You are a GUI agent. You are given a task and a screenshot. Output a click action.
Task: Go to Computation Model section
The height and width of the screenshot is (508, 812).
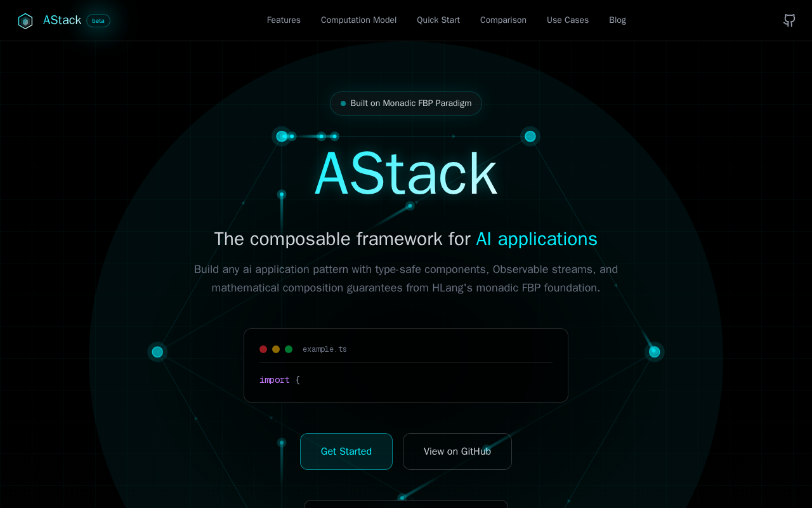point(358,20)
